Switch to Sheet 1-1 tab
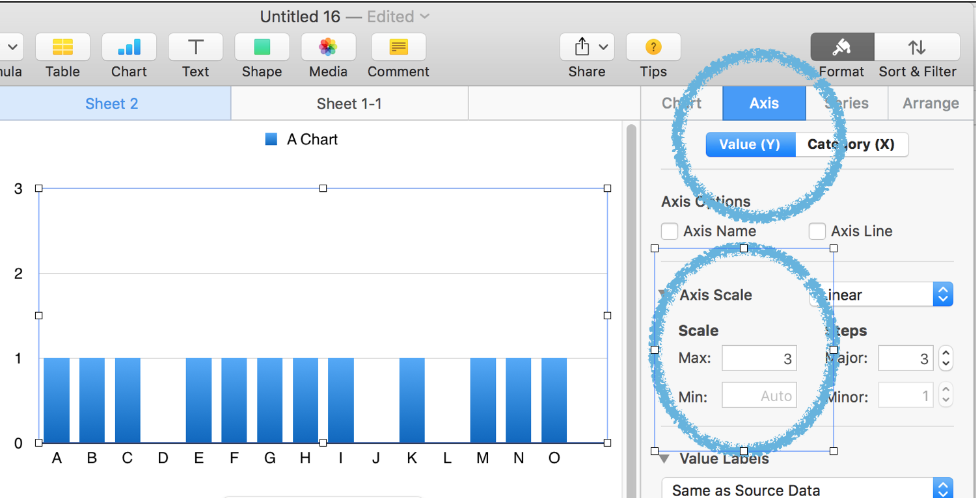This screenshot has width=980, height=498. pos(349,104)
